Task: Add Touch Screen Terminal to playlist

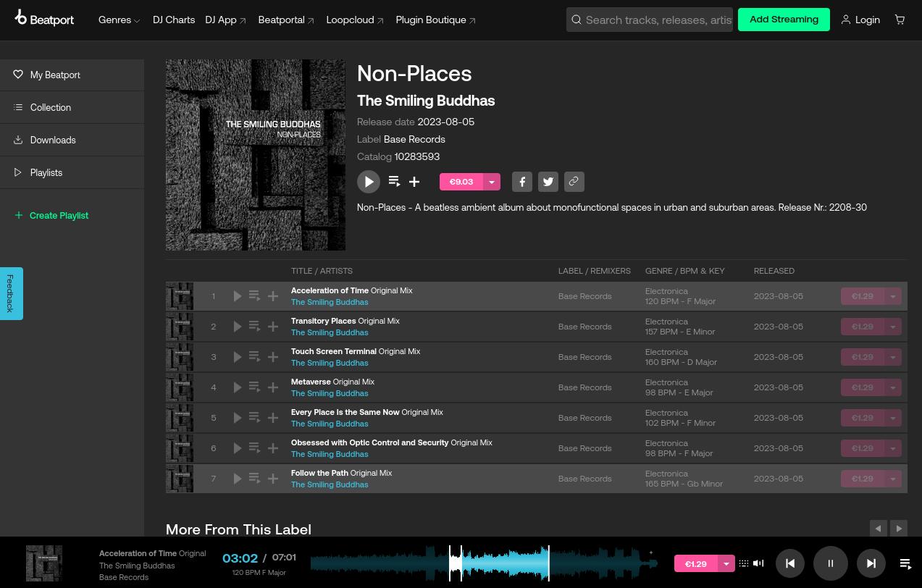Action: coord(273,357)
